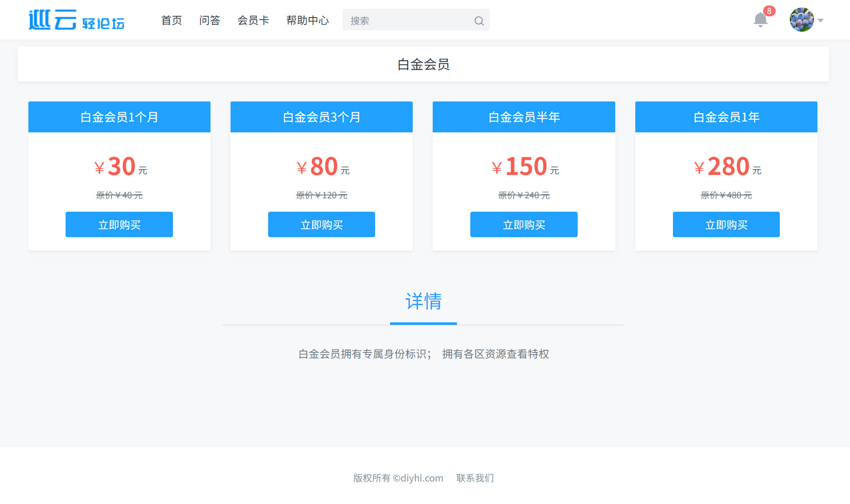Select the 会员卡 menu item
This screenshot has width=850, height=504.
253,20
